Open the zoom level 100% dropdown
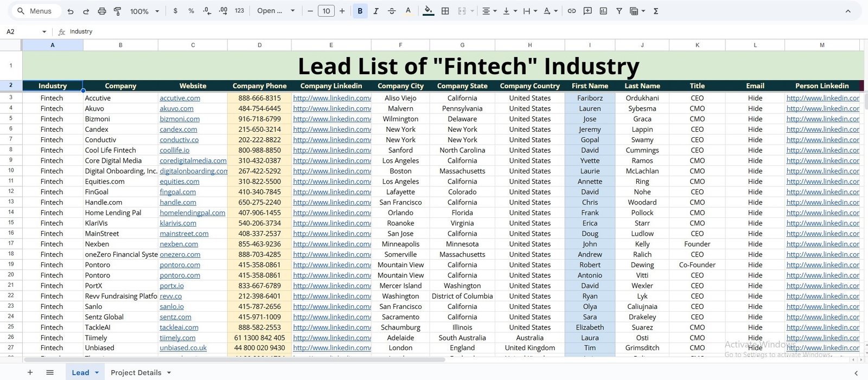Viewport: 868px width, 380px height. tap(144, 11)
